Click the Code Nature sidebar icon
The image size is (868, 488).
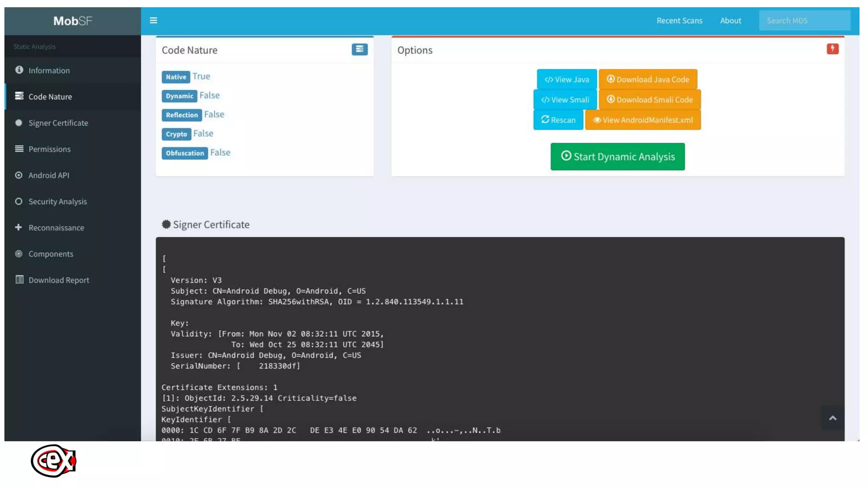(x=19, y=96)
